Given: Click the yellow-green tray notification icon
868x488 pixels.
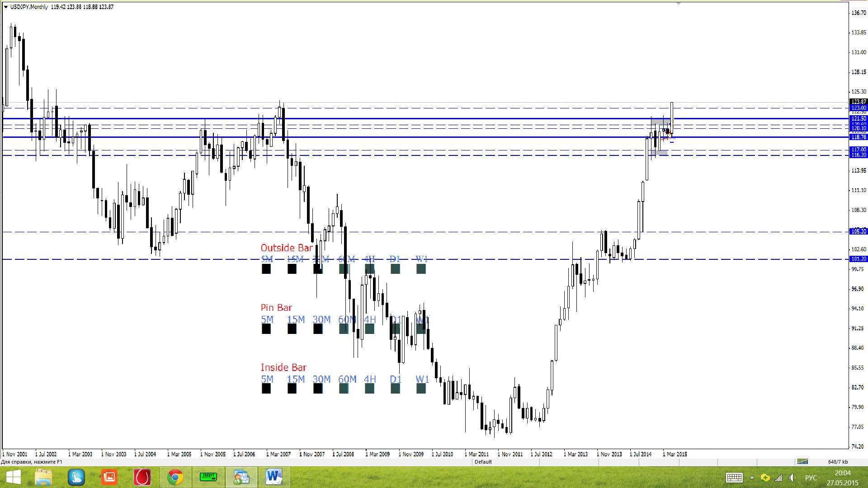Looking at the screenshot, I should pyautogui.click(x=765, y=478).
